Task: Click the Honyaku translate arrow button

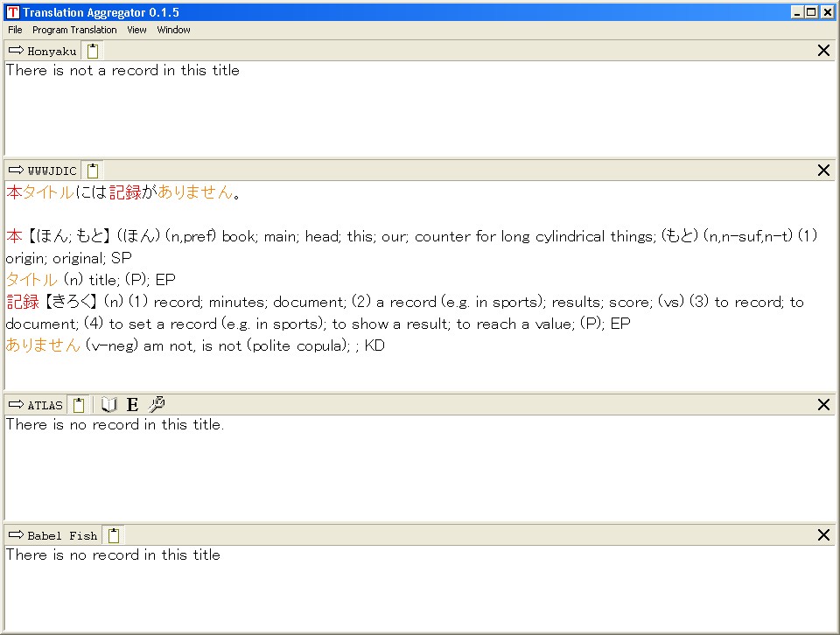Action: (x=16, y=51)
